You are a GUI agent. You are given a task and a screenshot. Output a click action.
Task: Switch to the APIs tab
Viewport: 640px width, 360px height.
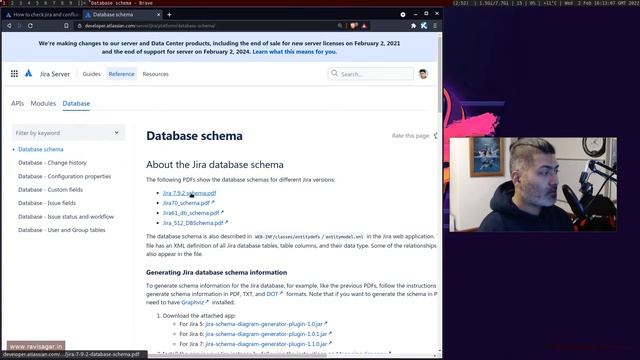tap(17, 103)
